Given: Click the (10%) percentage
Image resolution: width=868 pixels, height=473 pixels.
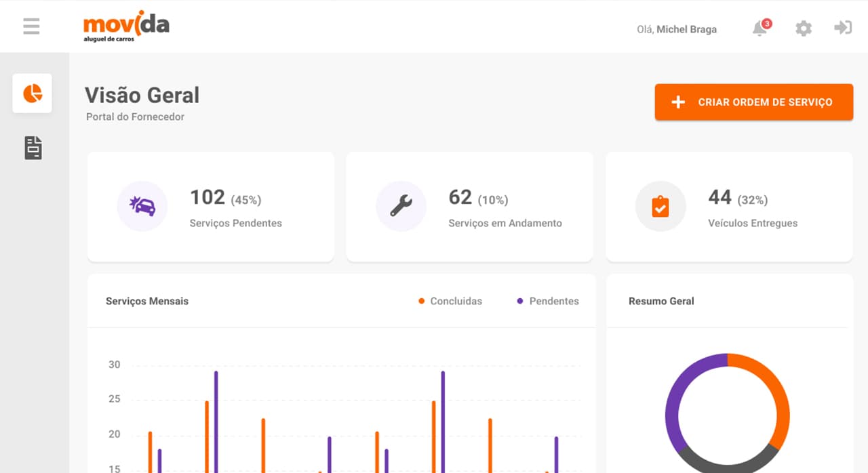Looking at the screenshot, I should [493, 200].
